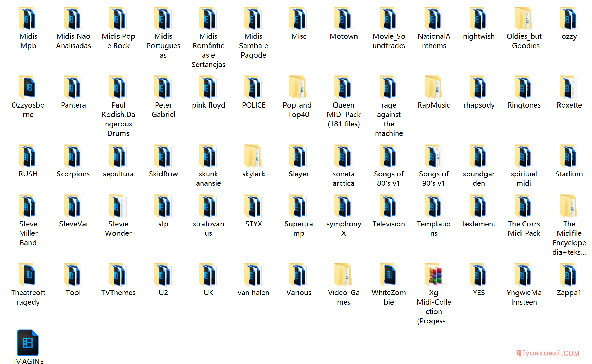Click the Pantera folder icon
Image resolution: width=592 pixels, height=364 pixels.
pos(73,88)
